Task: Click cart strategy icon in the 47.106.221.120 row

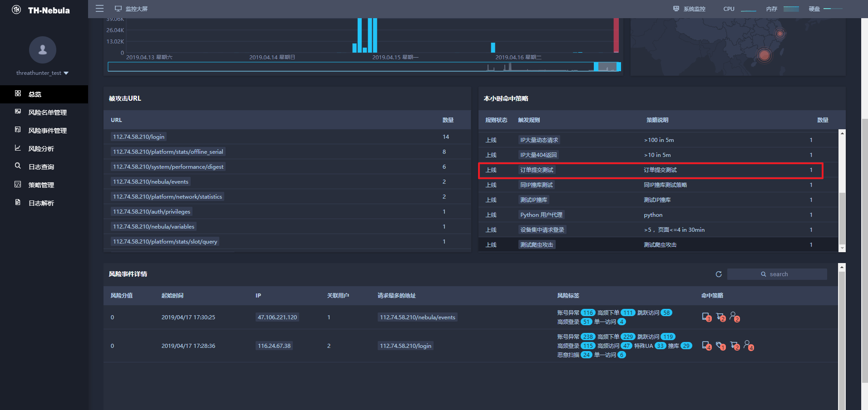Action: click(x=720, y=317)
